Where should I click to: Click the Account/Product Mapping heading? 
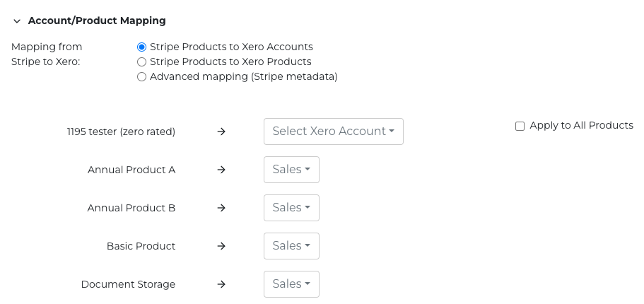[x=97, y=21]
